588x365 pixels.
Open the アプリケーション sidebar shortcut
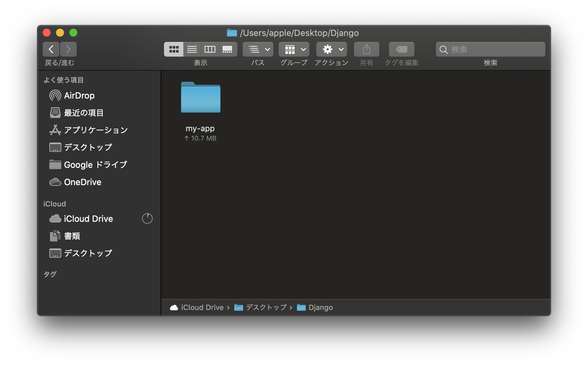pos(96,130)
